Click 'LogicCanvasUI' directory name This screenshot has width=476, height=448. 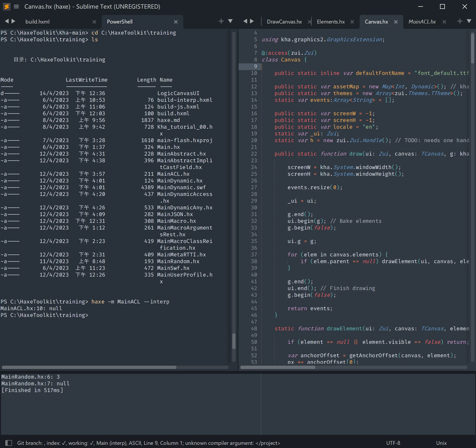pyautogui.click(x=178, y=93)
